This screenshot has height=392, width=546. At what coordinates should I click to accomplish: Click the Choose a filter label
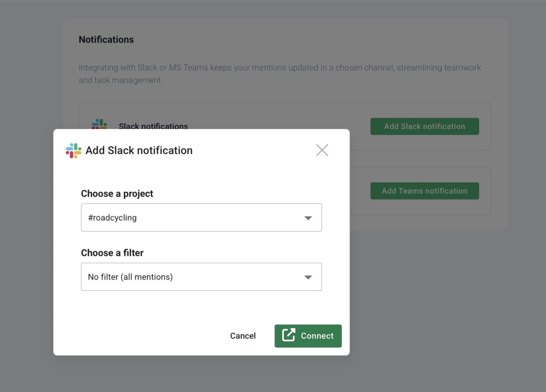112,253
